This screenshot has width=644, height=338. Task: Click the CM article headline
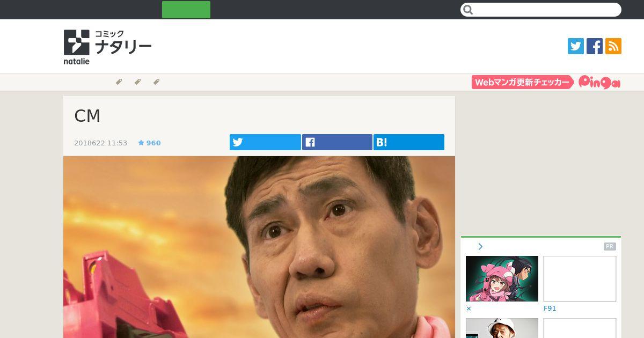click(87, 115)
